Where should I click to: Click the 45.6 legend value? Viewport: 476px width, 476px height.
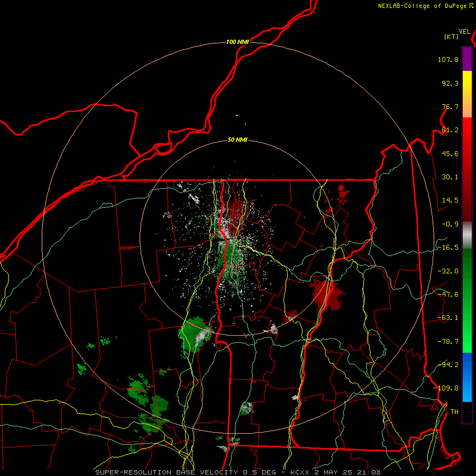click(x=450, y=153)
